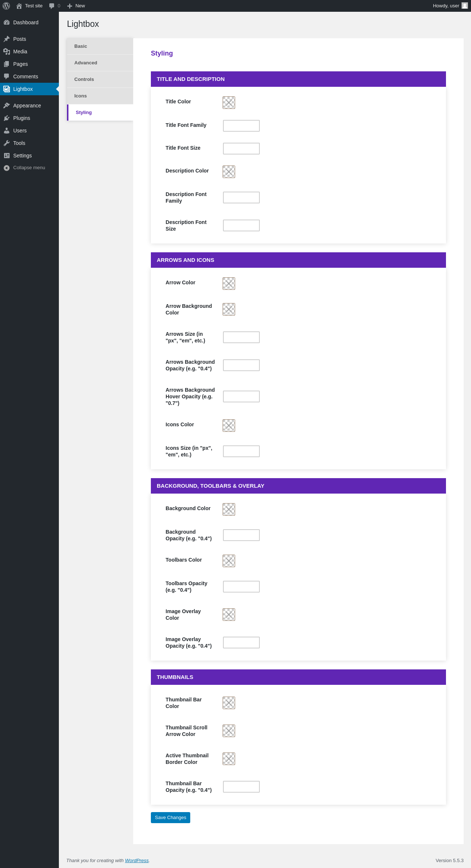Click the WordPress logo icon
The image size is (471, 868).
6,6
